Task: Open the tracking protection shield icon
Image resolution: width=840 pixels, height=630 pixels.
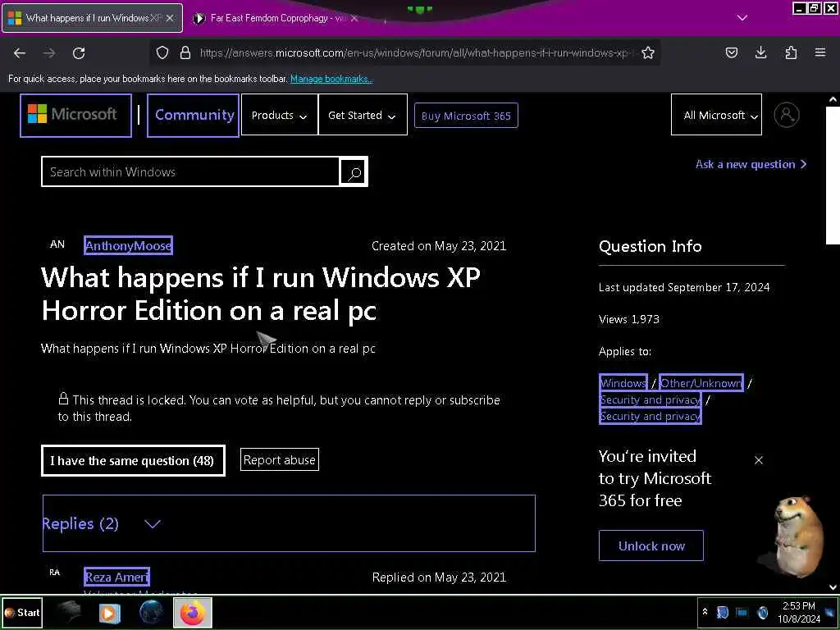Action: click(x=162, y=52)
